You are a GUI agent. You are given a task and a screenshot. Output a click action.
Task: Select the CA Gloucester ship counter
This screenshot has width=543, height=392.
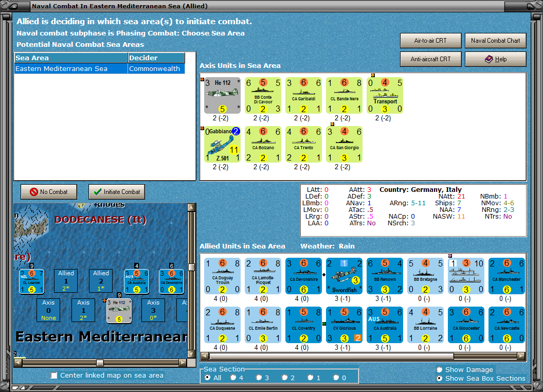(466, 325)
